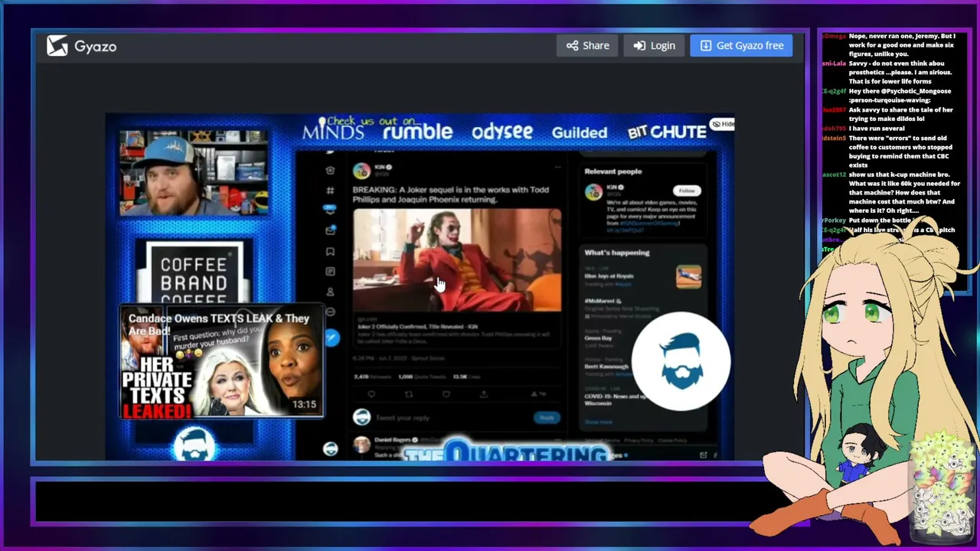
Task: Click the 13.5K Likes count
Action: [467, 377]
